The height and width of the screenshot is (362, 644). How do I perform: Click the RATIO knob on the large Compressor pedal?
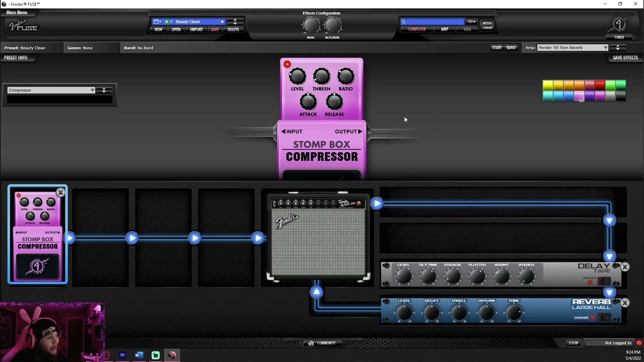(346, 76)
